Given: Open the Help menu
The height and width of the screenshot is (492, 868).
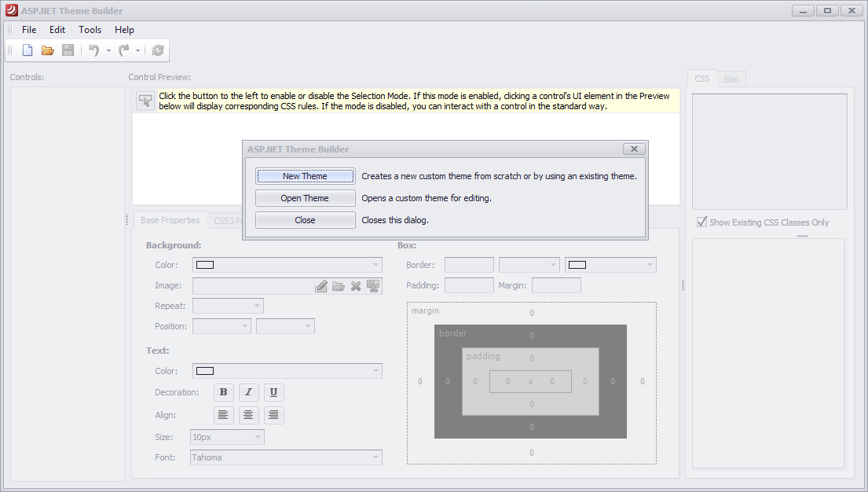Looking at the screenshot, I should [124, 30].
